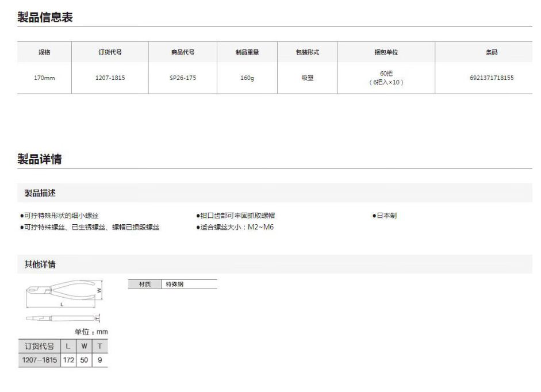Image resolution: width=541 pixels, height=392 pixels.
Task: Click the 特殊钢 material value
Action: 174,284
